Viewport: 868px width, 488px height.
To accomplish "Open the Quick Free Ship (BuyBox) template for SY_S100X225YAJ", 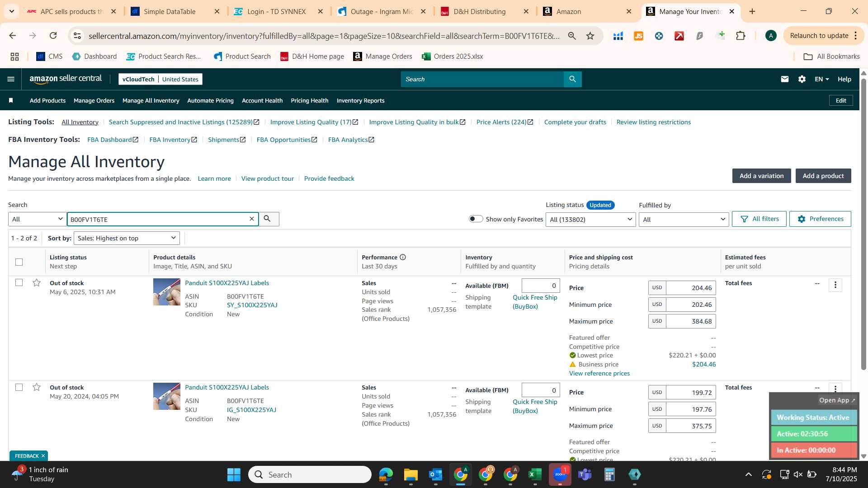I will (x=535, y=302).
